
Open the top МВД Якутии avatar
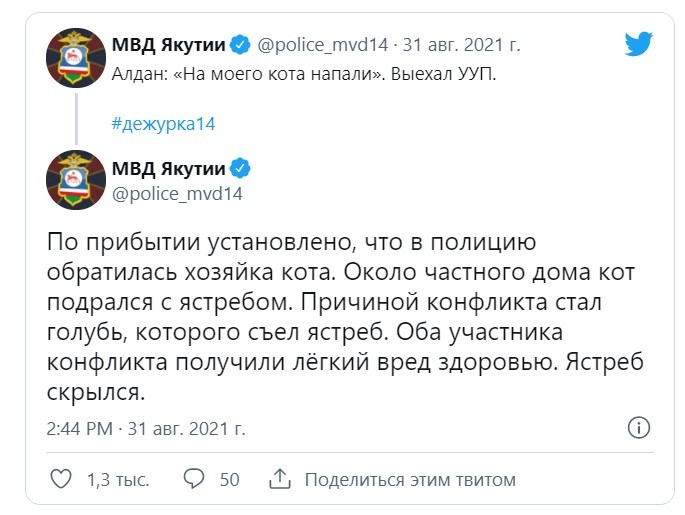coord(76,58)
